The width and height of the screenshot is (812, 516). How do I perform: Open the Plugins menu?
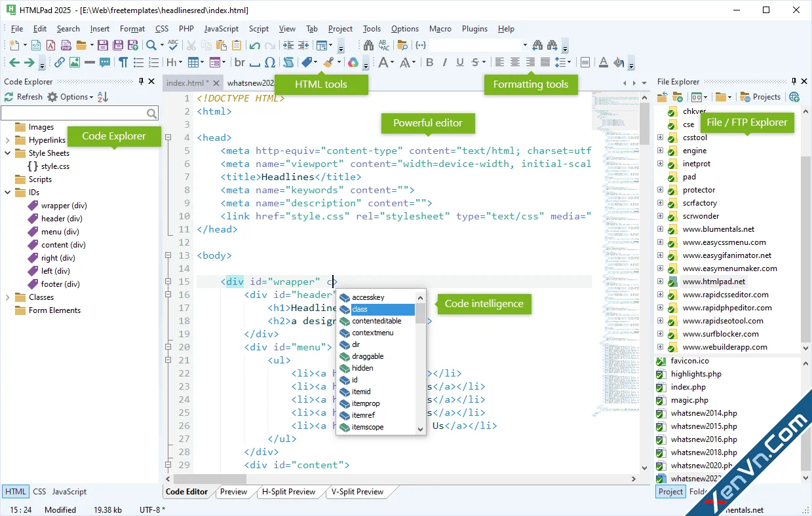pyautogui.click(x=474, y=29)
